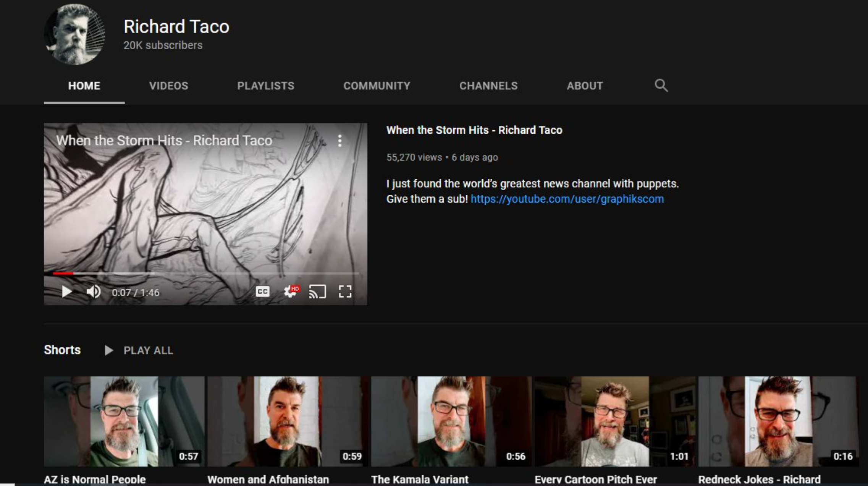Click the 55,270 views text
The height and width of the screenshot is (486, 868).
(414, 157)
